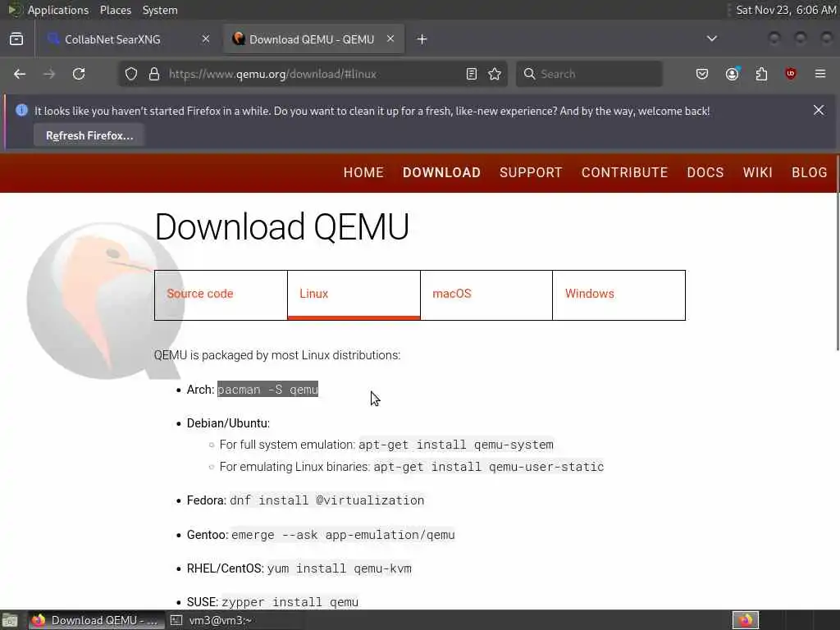Viewport: 840px width, 630px height.
Task: Open HOME in the site navigation
Action: (363, 172)
